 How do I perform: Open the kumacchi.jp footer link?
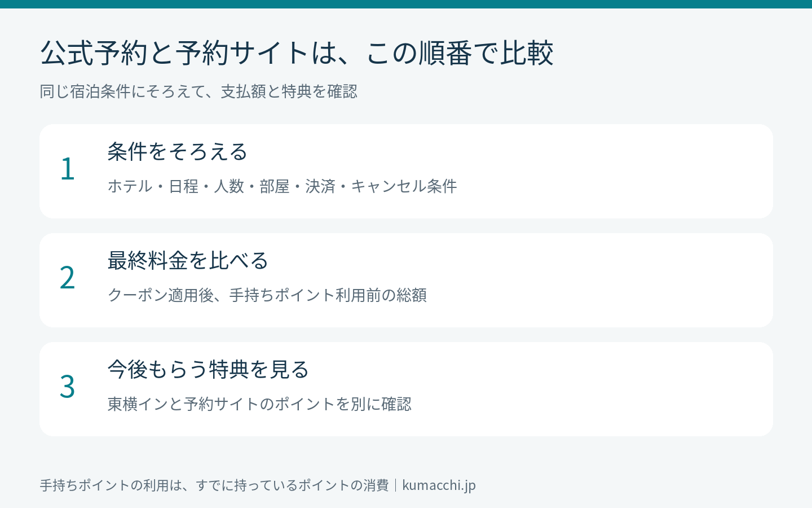pyautogui.click(x=439, y=485)
